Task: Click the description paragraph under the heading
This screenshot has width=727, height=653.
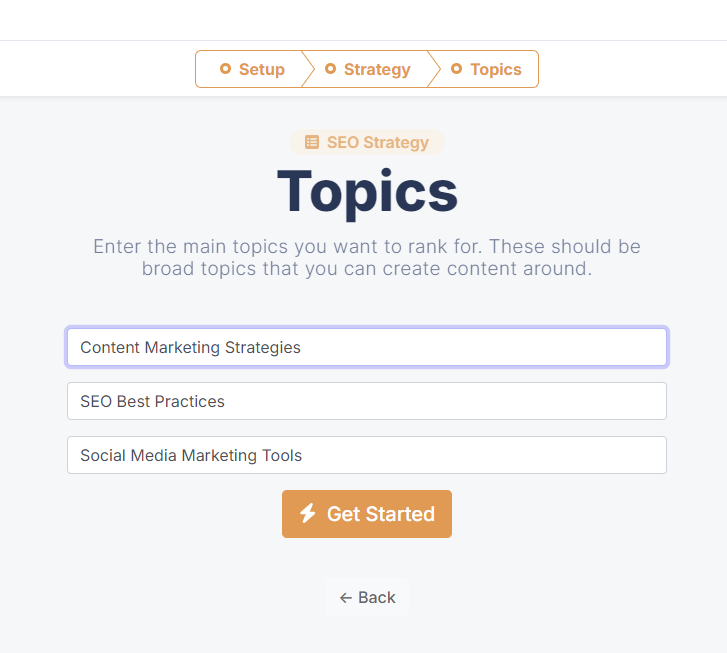Action: (367, 257)
